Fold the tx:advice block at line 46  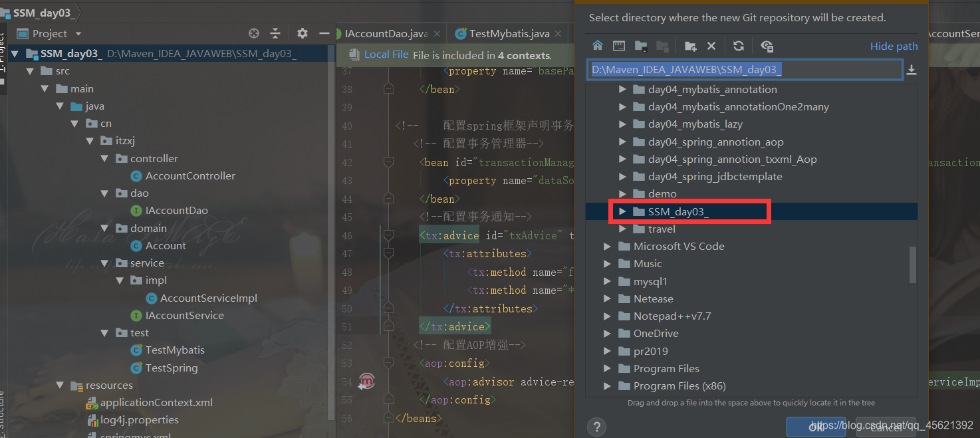(388, 235)
